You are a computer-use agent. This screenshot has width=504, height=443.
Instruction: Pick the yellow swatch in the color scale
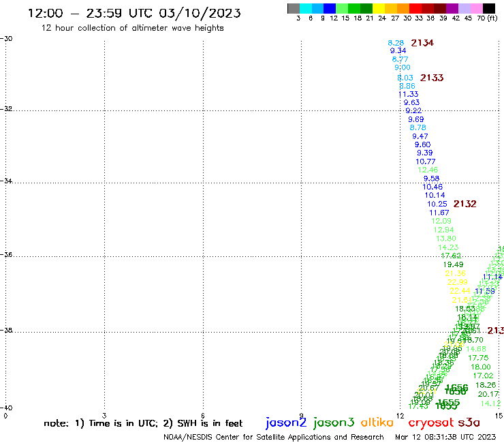[379, 8]
